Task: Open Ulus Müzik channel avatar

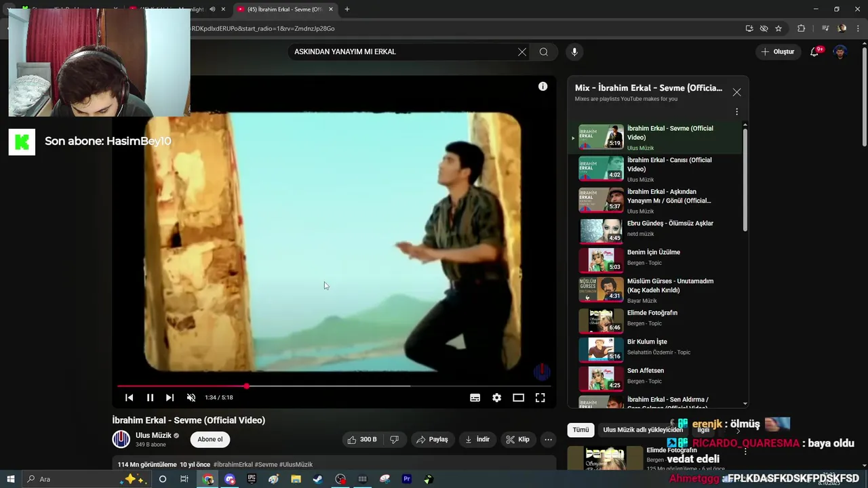Action: click(x=121, y=439)
